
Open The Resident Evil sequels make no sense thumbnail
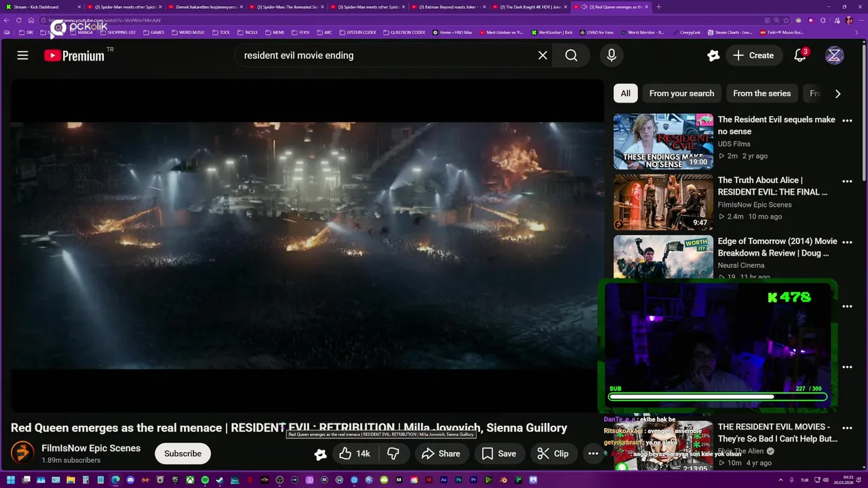point(663,141)
